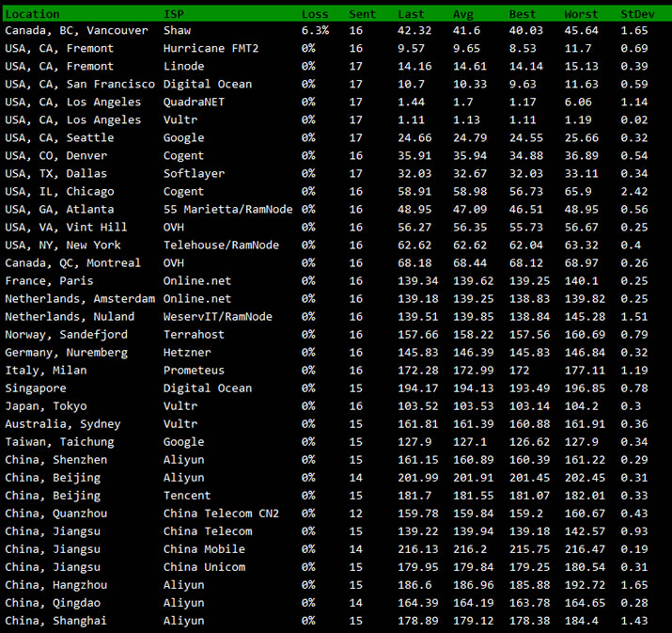Select 'USA, VA, Vint Hill' location text

tap(66, 228)
